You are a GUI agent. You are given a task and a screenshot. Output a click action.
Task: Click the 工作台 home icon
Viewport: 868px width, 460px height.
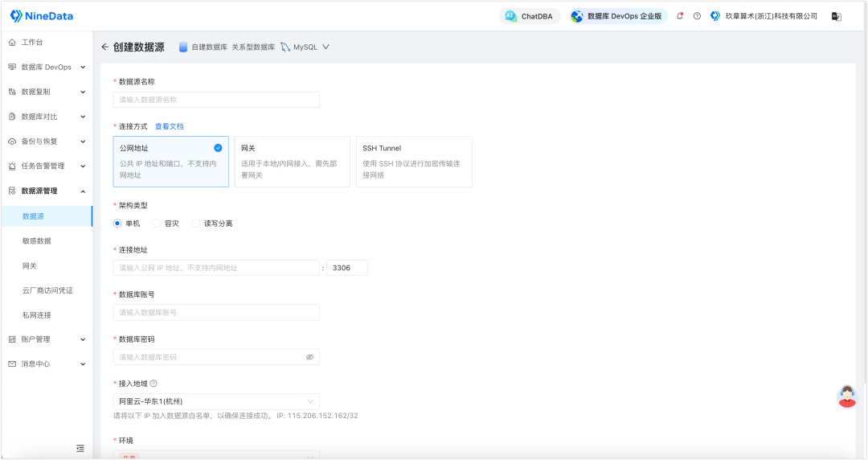[12, 42]
